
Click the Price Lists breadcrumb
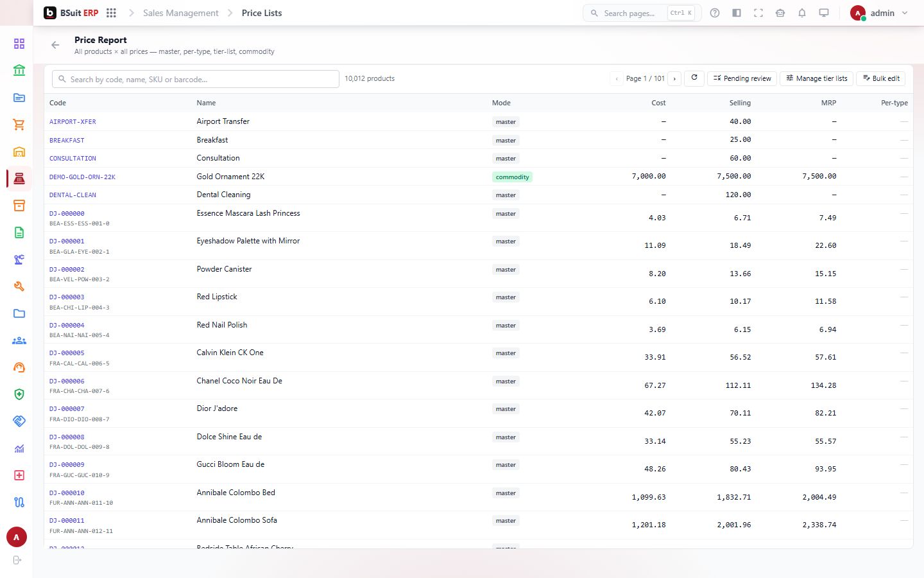pos(262,13)
